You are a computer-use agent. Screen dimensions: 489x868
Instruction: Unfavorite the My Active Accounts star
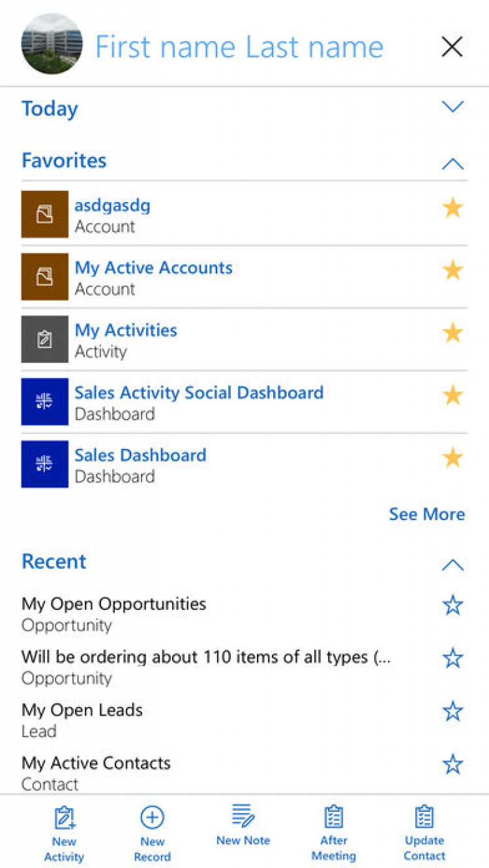click(452, 270)
